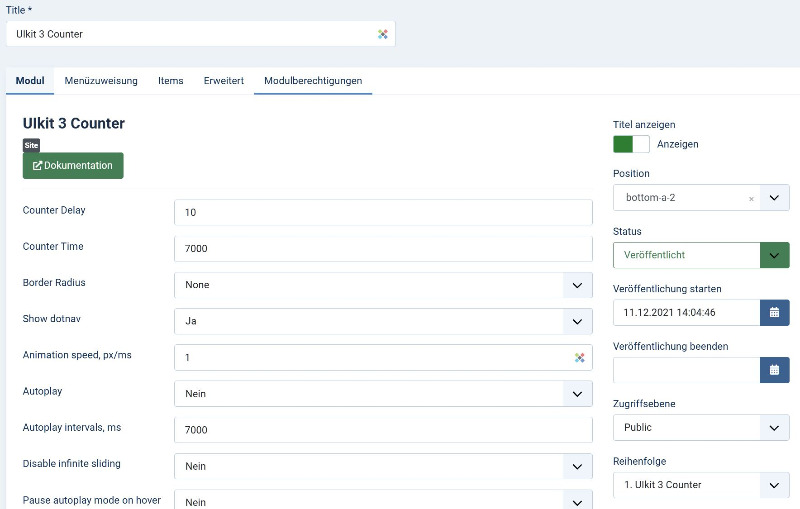Screen dimensions: 800x509
Task: Click the Counter Delay input field
Action: click(x=383, y=213)
